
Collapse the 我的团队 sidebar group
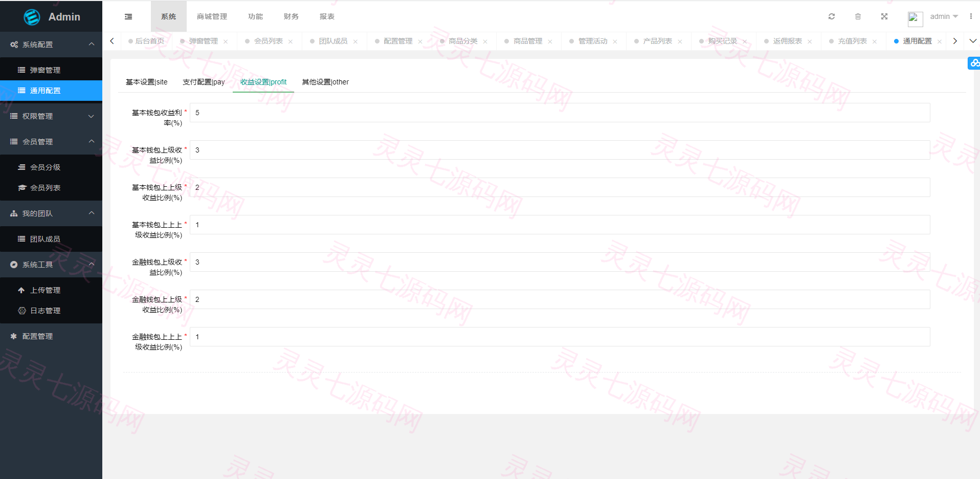(51, 213)
